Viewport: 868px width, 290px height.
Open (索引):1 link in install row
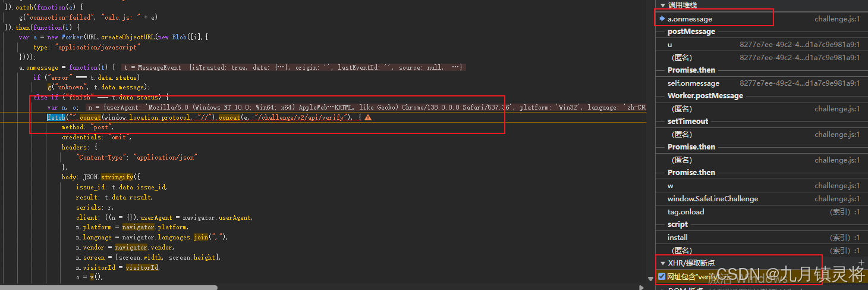click(x=845, y=238)
